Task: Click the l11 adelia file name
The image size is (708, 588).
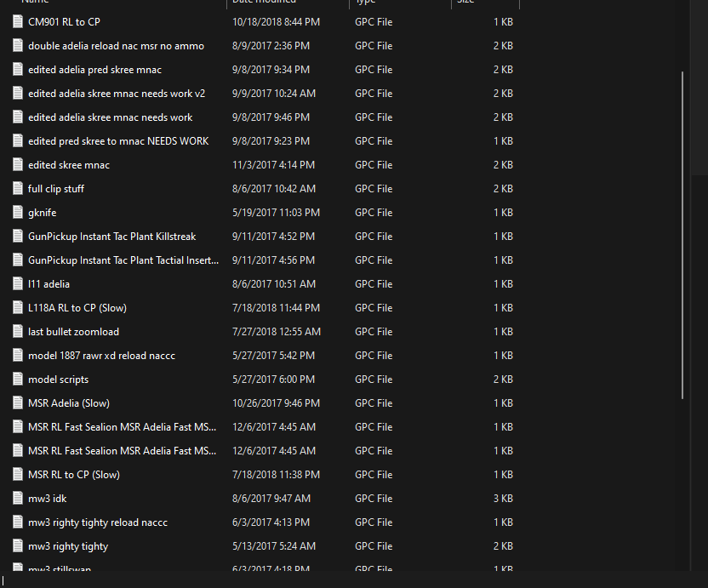Action: coord(49,284)
